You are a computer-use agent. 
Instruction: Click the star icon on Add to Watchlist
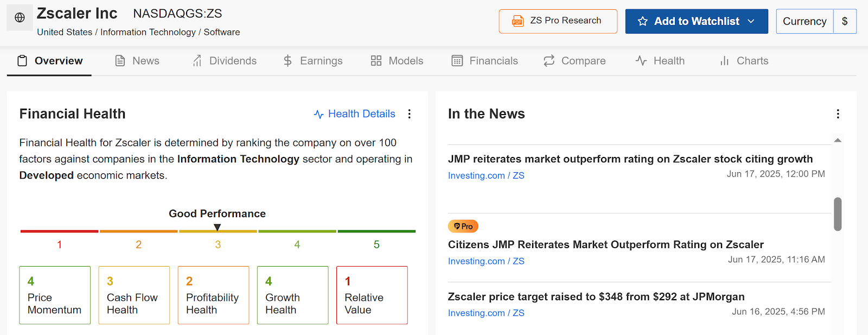click(x=643, y=21)
